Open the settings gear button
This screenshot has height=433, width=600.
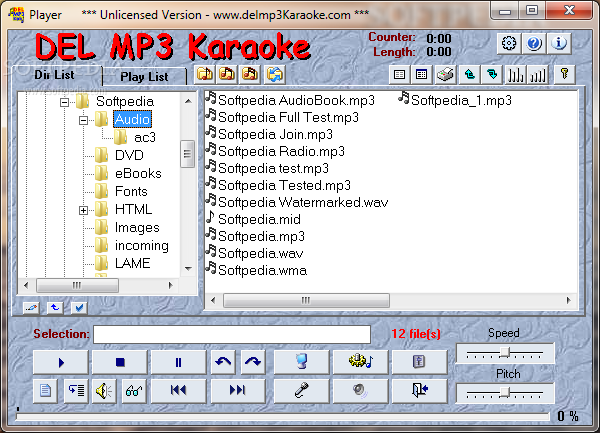tap(509, 43)
